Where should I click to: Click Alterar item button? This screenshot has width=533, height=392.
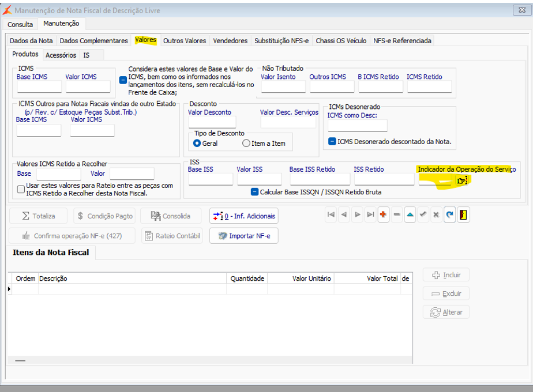coord(446,312)
